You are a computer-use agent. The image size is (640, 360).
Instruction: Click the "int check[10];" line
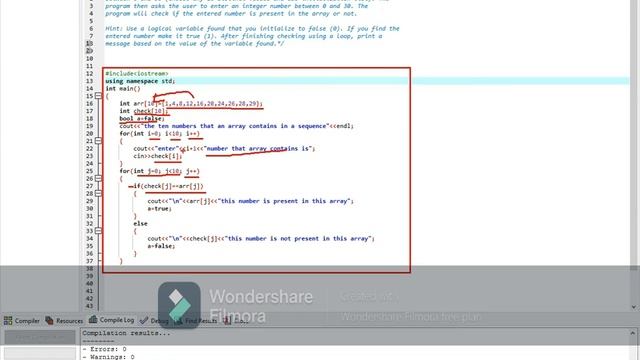pos(143,111)
